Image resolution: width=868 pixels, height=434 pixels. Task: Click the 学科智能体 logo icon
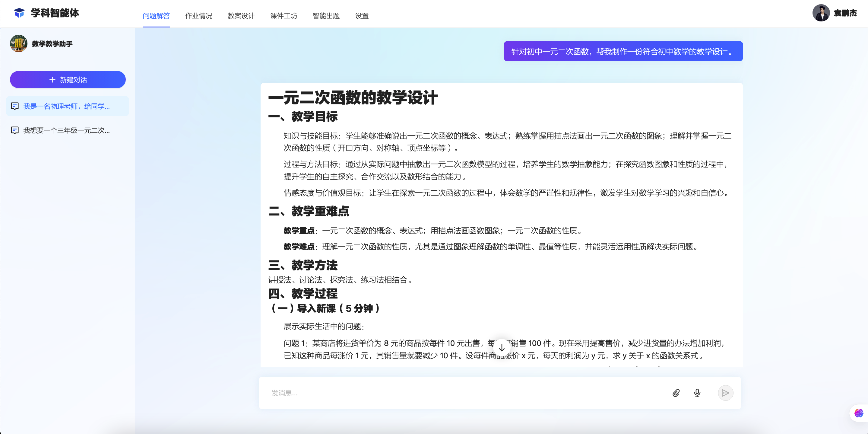(19, 13)
